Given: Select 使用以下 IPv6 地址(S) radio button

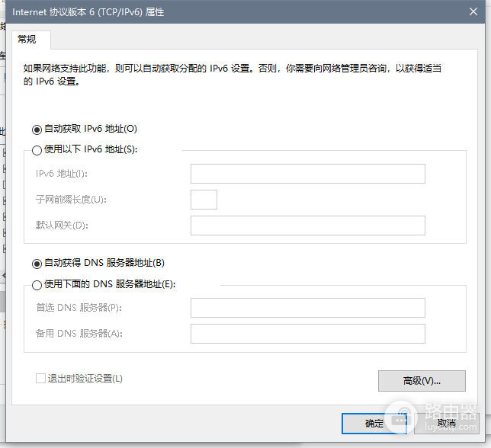Looking at the screenshot, I should [x=37, y=150].
